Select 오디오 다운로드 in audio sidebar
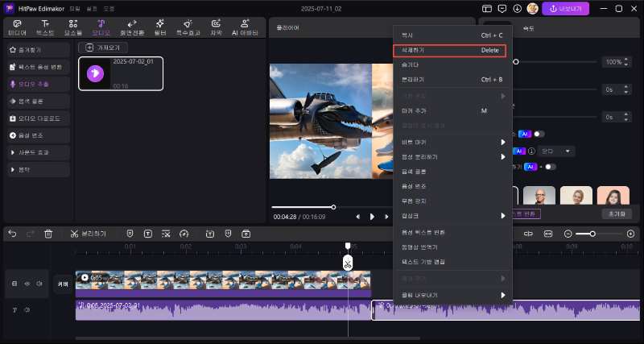Viewport: 644px width, 344px height. point(39,118)
